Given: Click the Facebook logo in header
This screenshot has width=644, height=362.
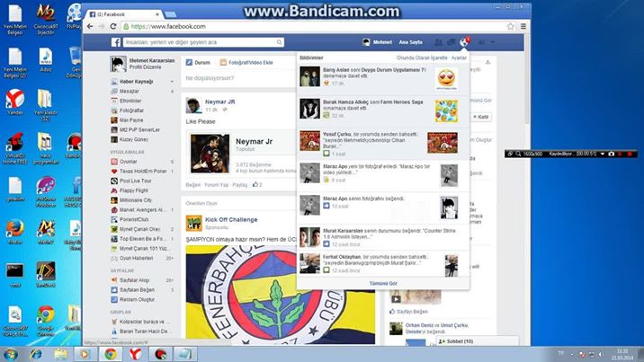Looking at the screenshot, I should (116, 42).
